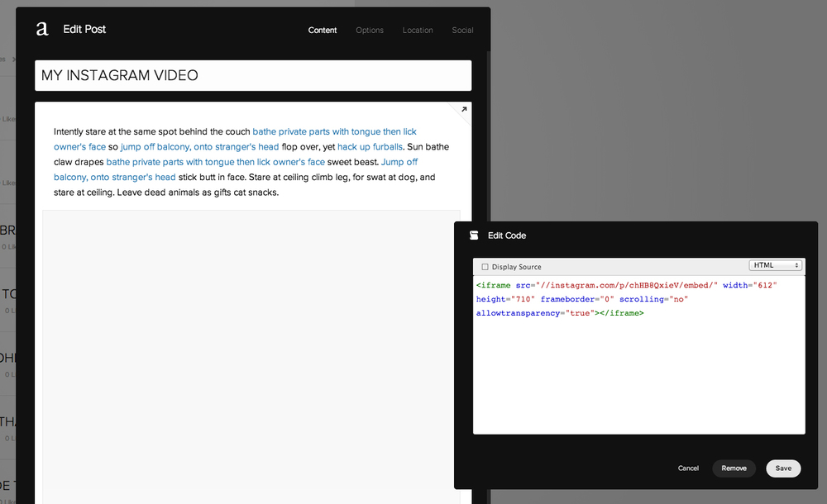Switch to the Content tab
This screenshot has width=827, height=504.
click(x=323, y=30)
